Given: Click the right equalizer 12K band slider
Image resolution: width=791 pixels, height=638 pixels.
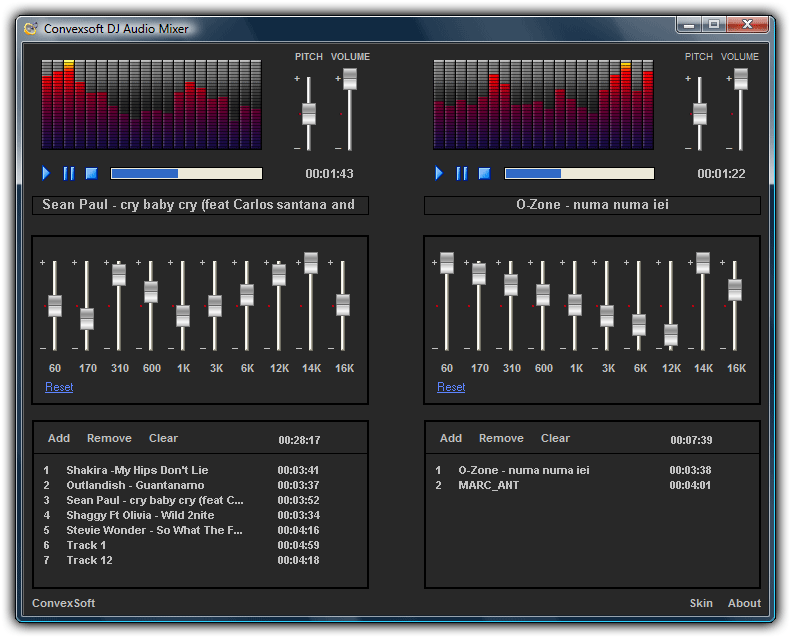Looking at the screenshot, I should pyautogui.click(x=671, y=334).
